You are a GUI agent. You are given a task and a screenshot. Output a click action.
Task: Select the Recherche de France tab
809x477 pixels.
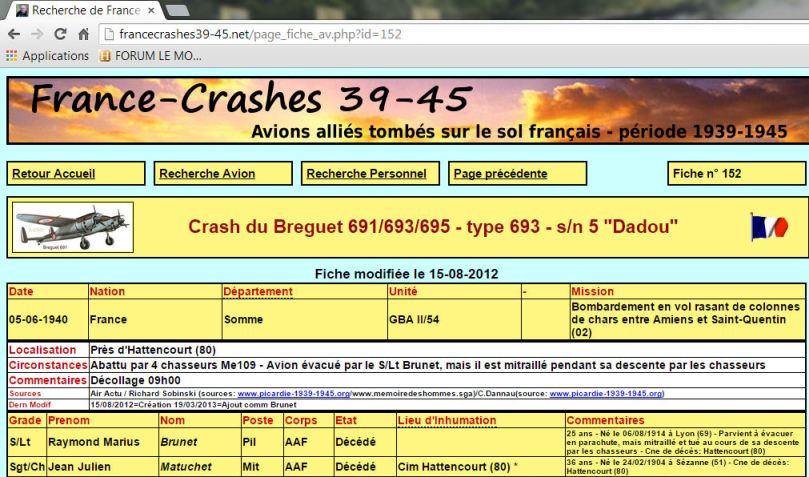point(83,10)
